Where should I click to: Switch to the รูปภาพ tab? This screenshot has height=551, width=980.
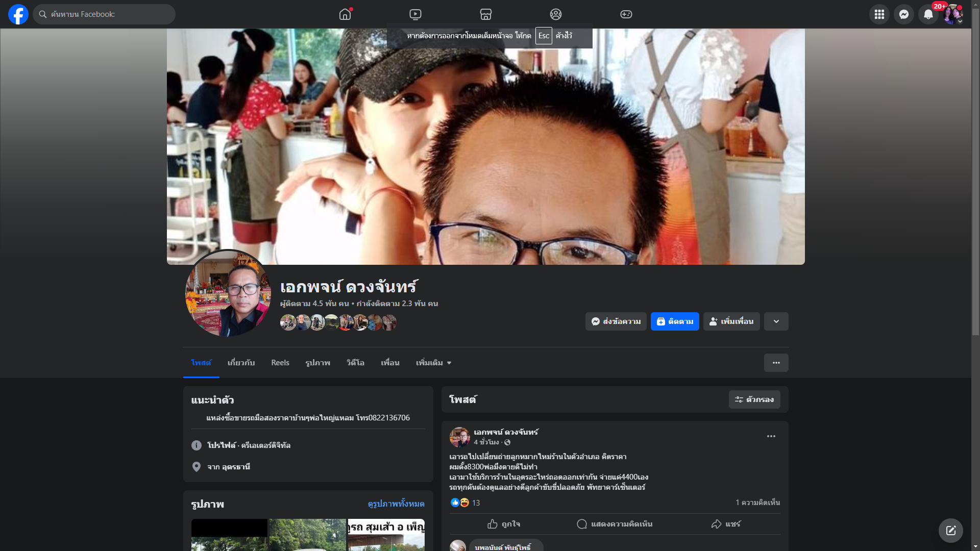click(317, 363)
